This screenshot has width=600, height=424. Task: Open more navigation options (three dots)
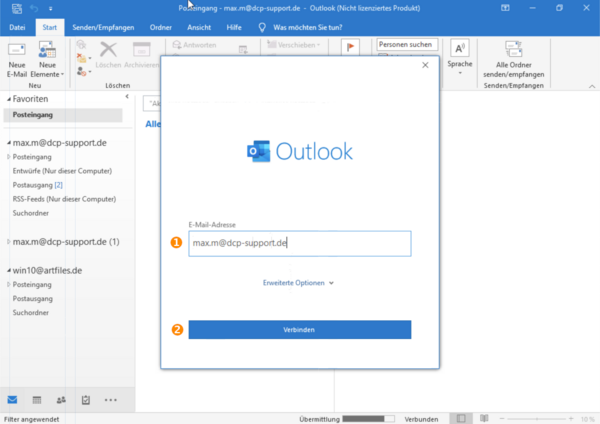[111, 400]
